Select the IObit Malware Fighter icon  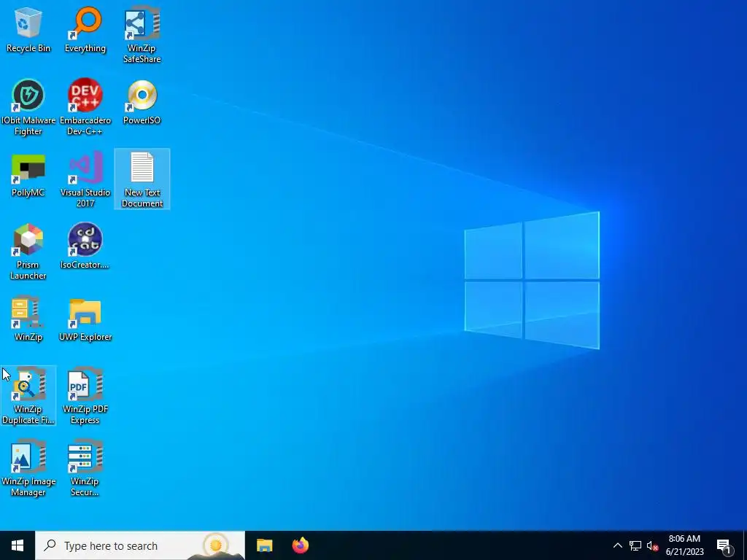pyautogui.click(x=28, y=107)
